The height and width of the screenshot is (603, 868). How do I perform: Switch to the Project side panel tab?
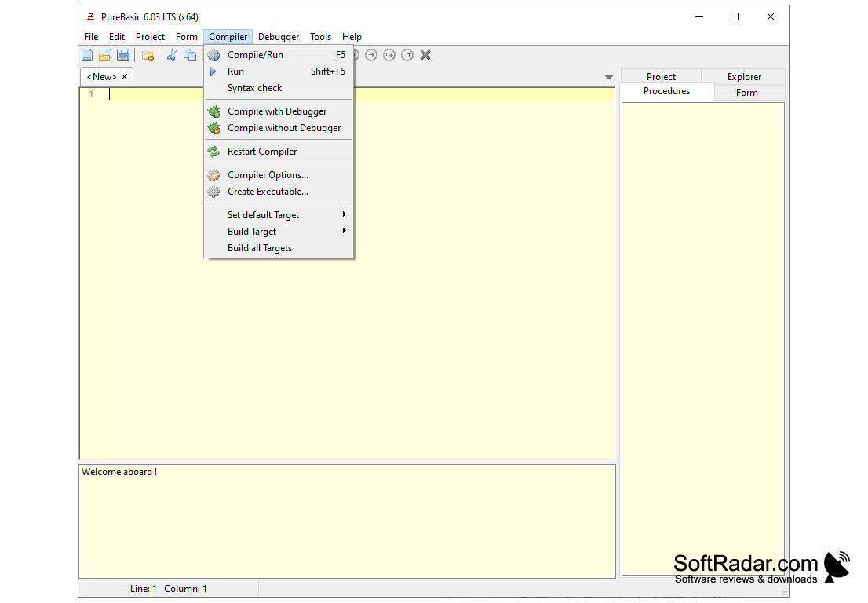click(x=661, y=76)
